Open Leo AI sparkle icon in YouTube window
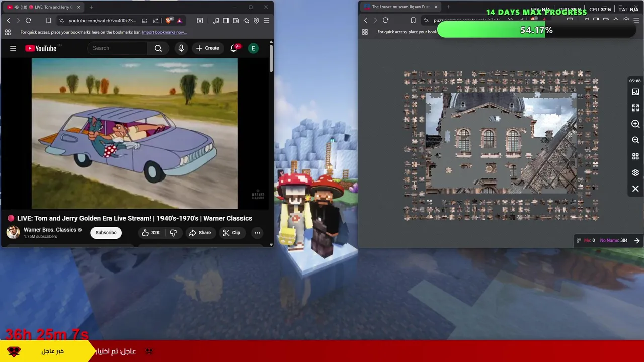644x362 pixels. 246,21
